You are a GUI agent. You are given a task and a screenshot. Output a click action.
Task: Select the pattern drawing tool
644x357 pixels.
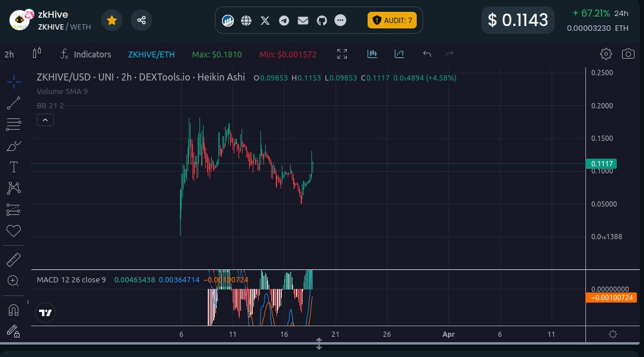tap(14, 188)
